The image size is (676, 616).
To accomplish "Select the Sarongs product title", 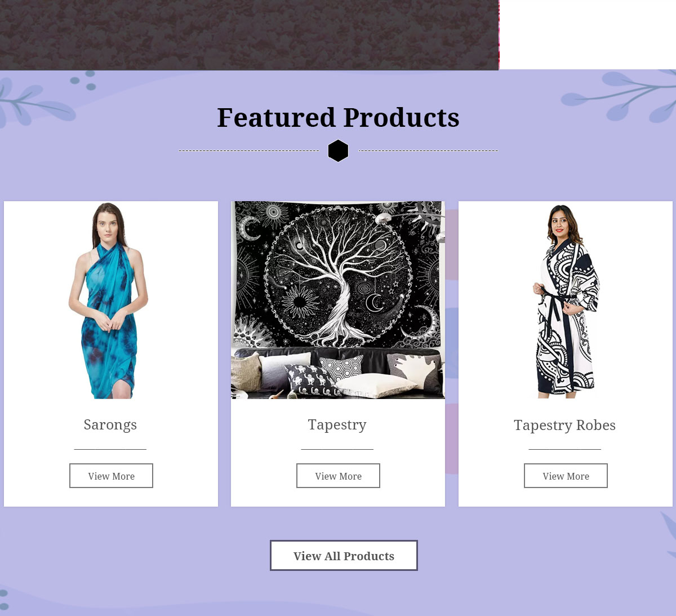I will (110, 424).
